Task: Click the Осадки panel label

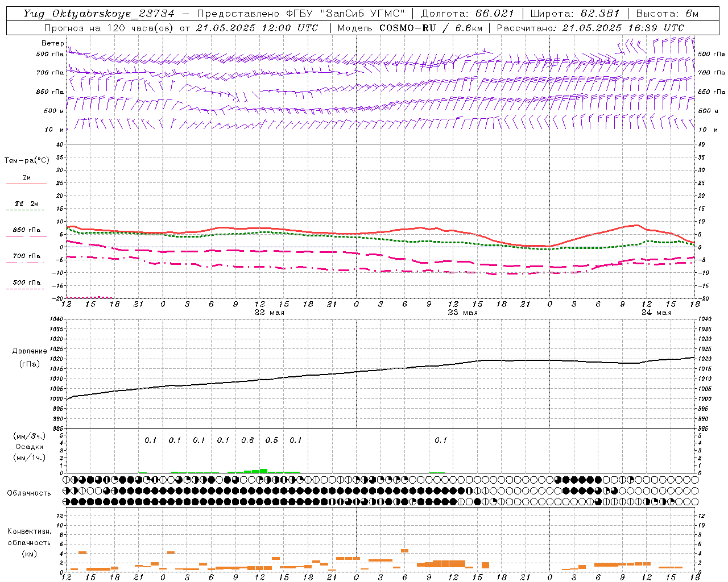Action: (30, 447)
